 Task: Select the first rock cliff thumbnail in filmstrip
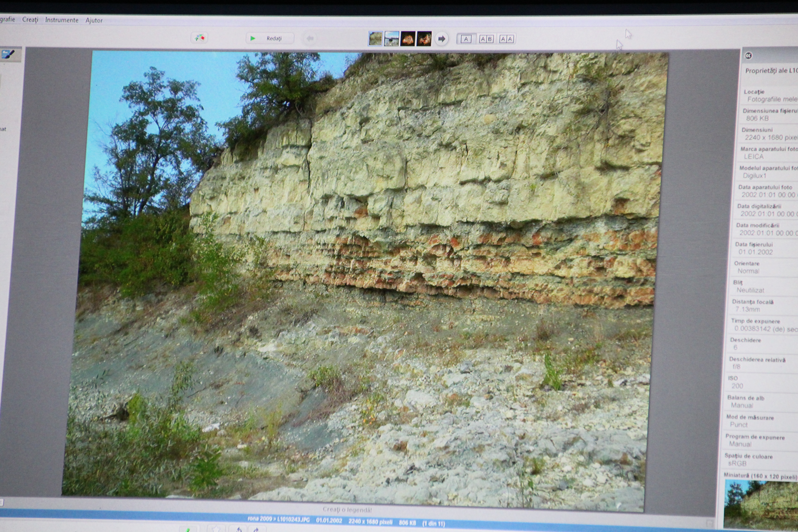point(375,39)
